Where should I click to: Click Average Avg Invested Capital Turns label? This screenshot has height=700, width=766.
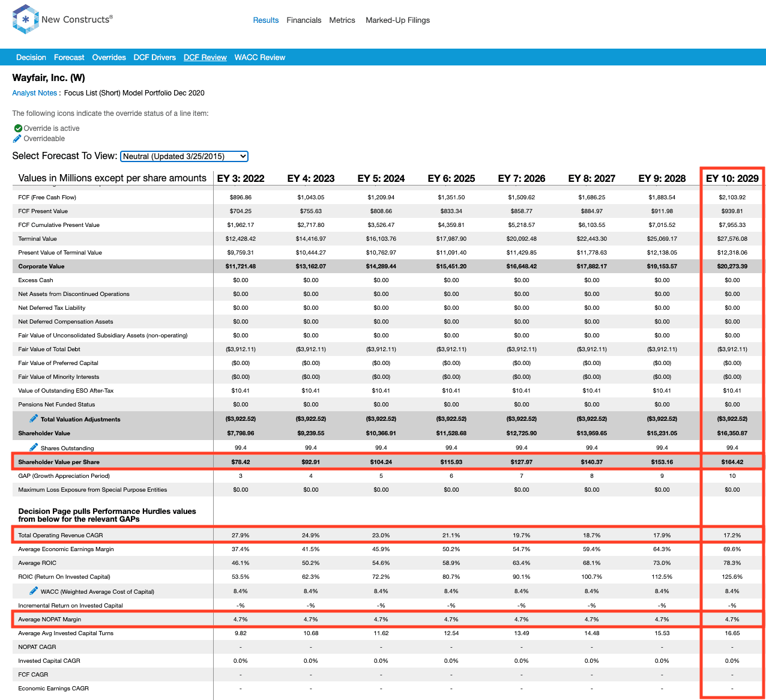click(x=66, y=633)
